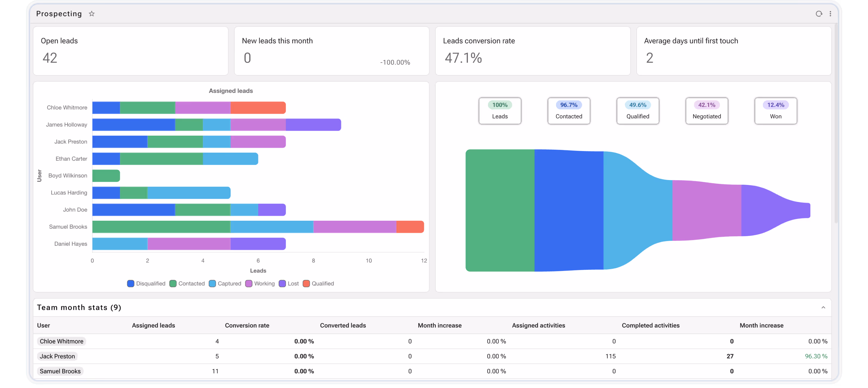Open the dashboard three-dot options menu

click(831, 14)
